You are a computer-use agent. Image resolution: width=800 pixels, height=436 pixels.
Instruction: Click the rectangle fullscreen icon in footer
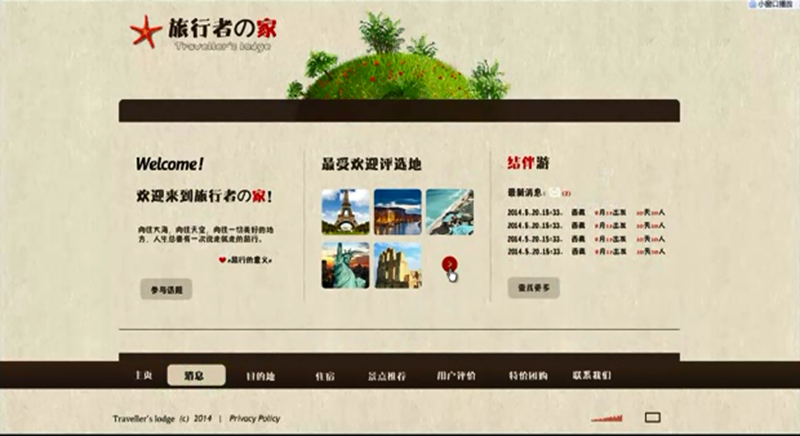[653, 416]
